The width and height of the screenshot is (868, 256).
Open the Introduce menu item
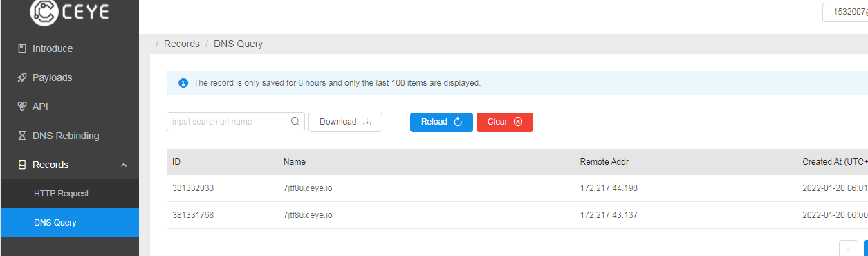(x=69, y=48)
